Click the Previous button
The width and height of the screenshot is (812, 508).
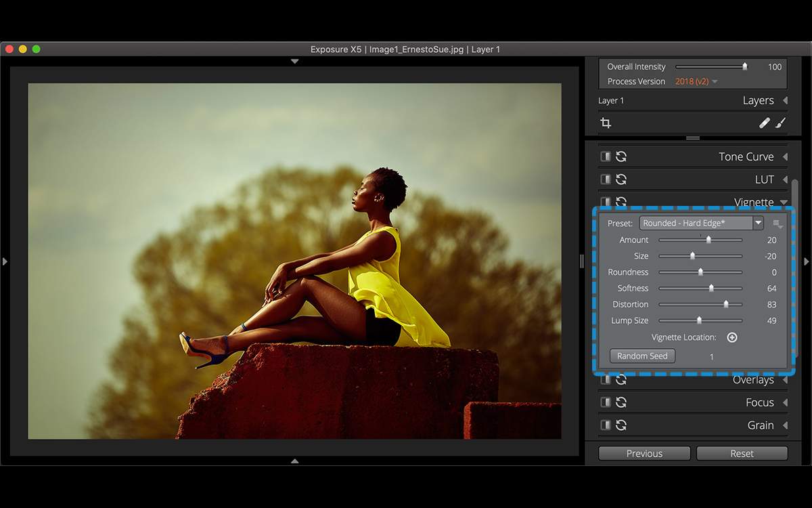tap(644, 453)
